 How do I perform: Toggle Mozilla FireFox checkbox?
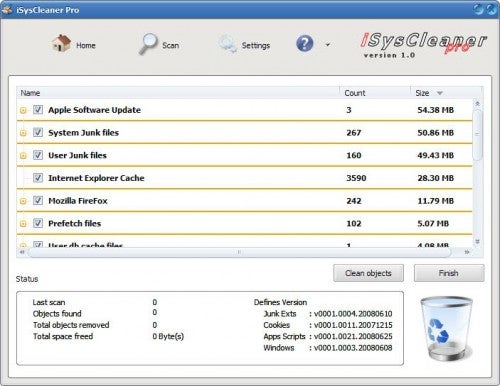coord(38,200)
